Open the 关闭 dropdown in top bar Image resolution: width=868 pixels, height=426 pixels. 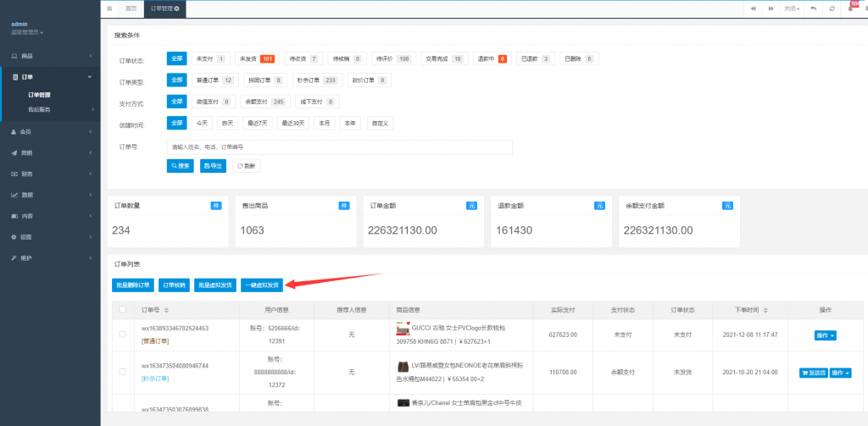pyautogui.click(x=792, y=8)
